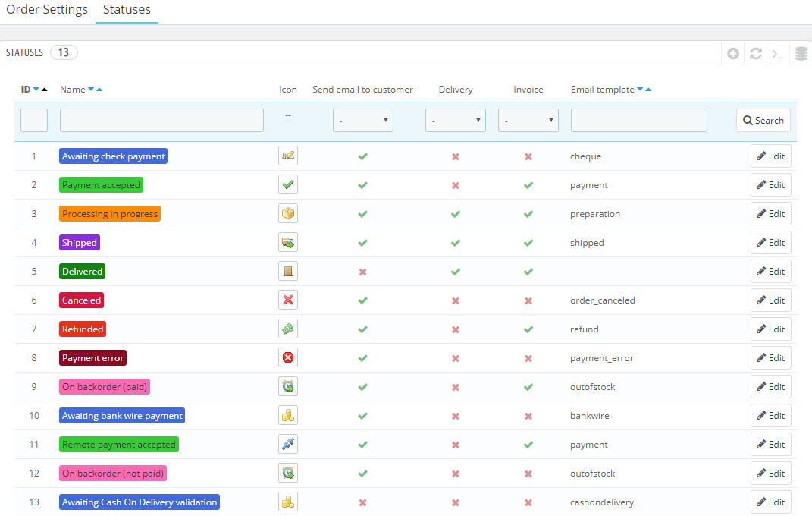812x516 pixels.
Task: Click the Search button
Action: [763, 120]
